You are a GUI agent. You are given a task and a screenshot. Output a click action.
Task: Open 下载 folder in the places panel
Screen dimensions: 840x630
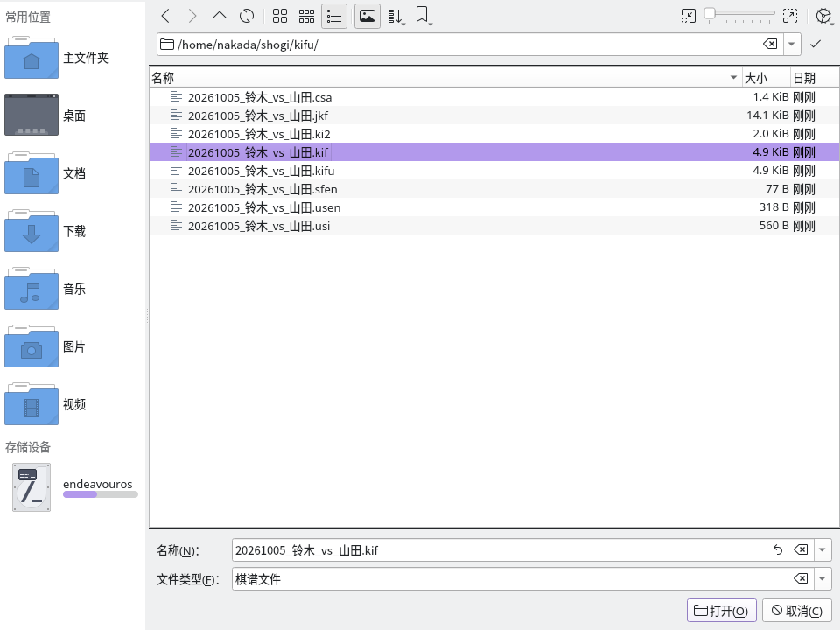pyautogui.click(x=73, y=231)
